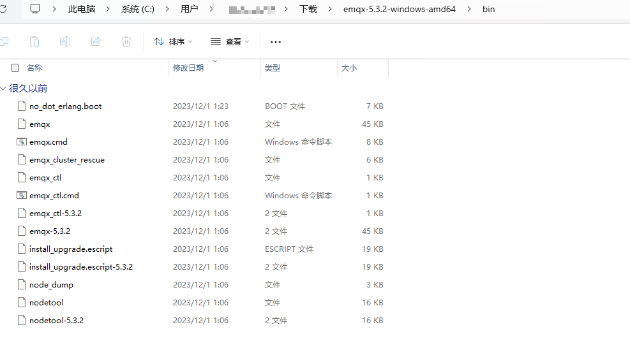Select the file named emqx_ctl
This screenshot has width=630, height=364.
pos(45,178)
